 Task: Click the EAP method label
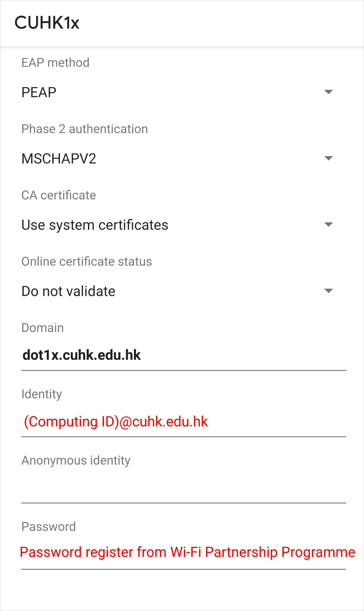(55, 62)
